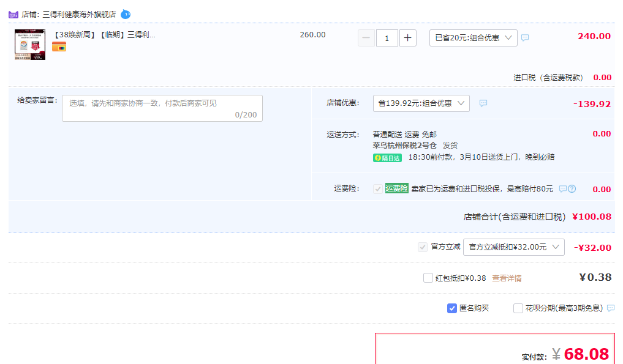Open the blue Wangwang chat icon
623x364 pixels.
(x=126, y=14)
